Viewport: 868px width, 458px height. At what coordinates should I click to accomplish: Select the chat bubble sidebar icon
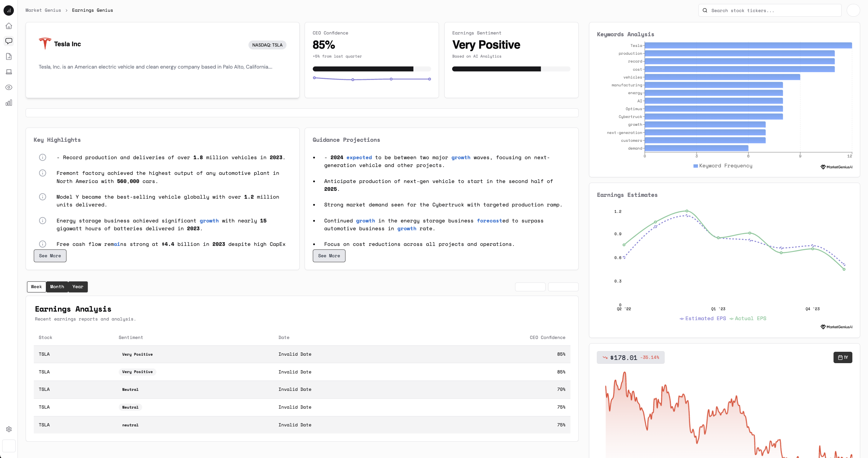click(9, 41)
